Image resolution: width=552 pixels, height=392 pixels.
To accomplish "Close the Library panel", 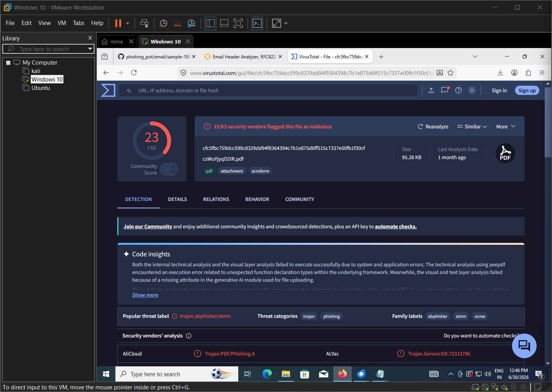I will [x=90, y=38].
